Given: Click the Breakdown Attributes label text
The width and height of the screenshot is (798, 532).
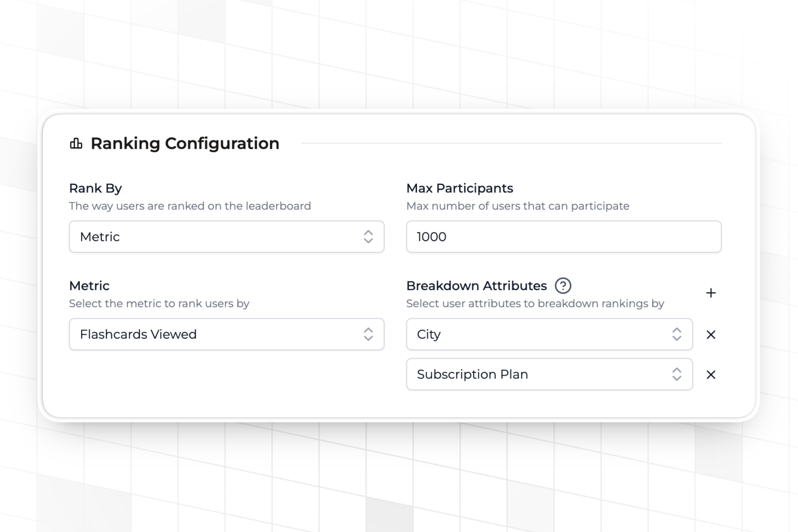Looking at the screenshot, I should click(476, 286).
